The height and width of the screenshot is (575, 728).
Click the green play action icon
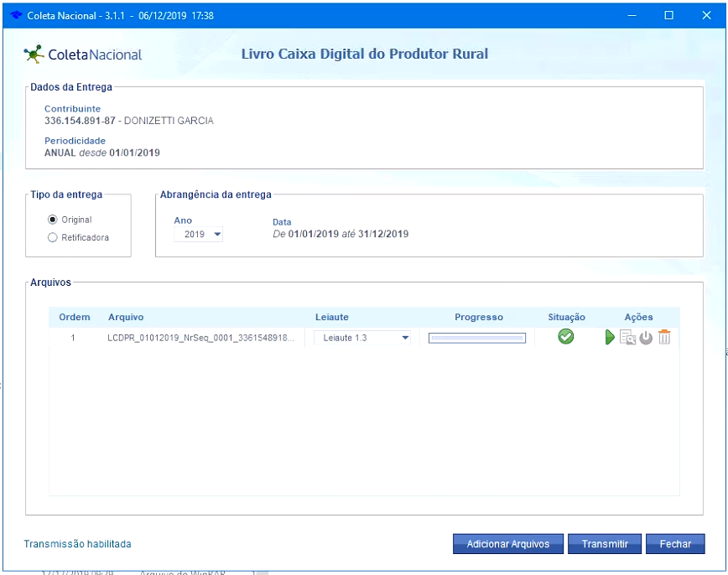pyautogui.click(x=610, y=338)
